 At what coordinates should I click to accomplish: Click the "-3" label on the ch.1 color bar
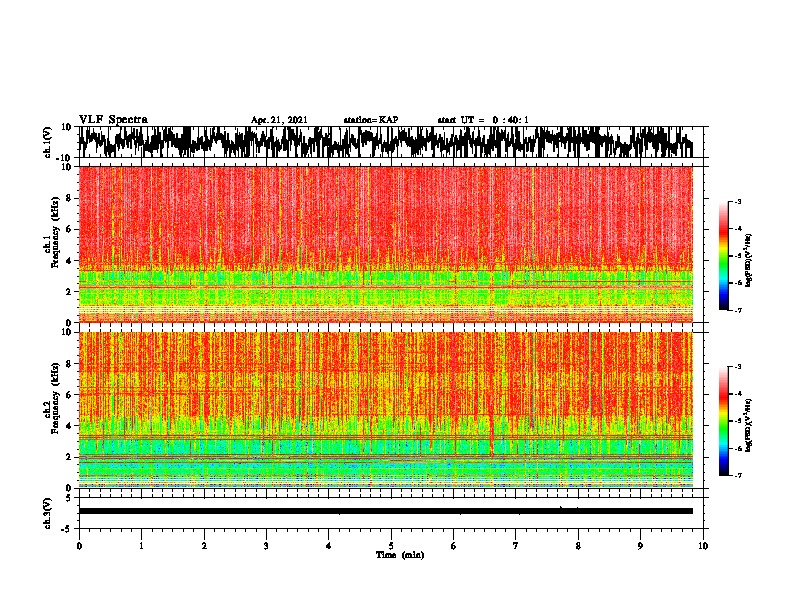tap(737, 202)
